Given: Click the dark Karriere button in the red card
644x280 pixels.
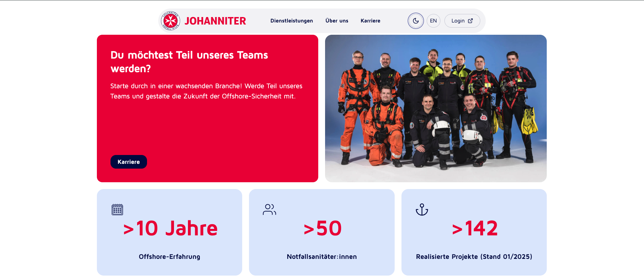Looking at the screenshot, I should click(x=129, y=162).
